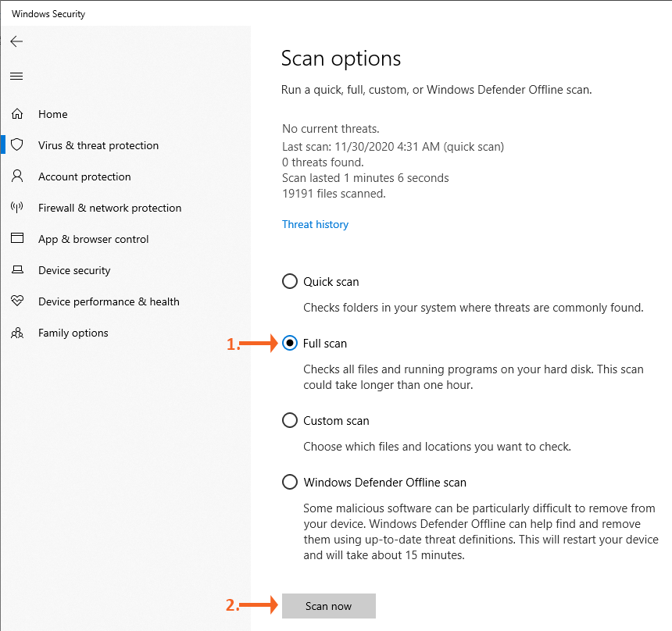The height and width of the screenshot is (631, 672).
Task: Select the Full scan radio button
Action: tap(290, 343)
